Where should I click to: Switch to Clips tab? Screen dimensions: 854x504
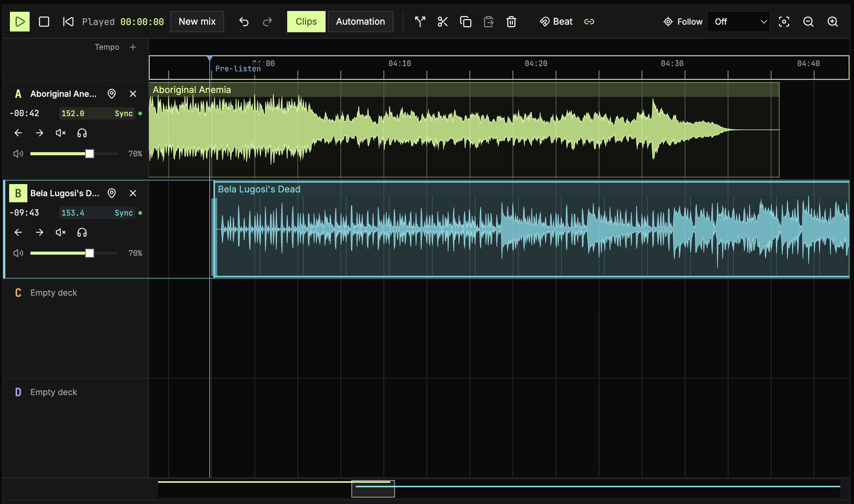pyautogui.click(x=306, y=22)
